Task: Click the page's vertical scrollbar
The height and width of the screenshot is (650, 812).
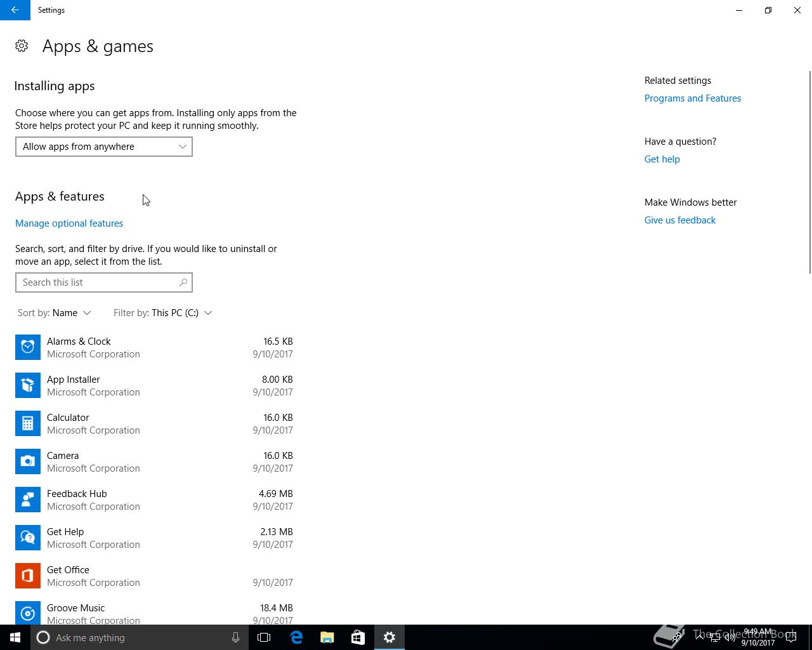Action: click(809, 173)
